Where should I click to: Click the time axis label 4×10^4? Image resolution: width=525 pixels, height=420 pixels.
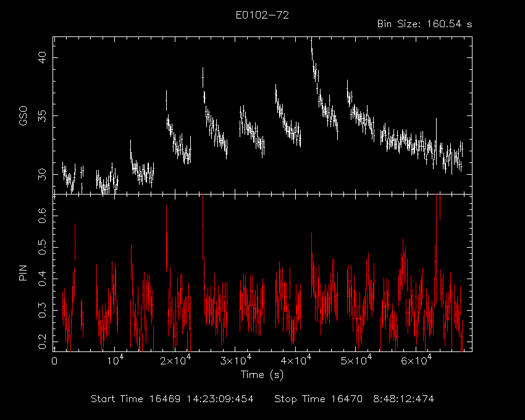point(296,360)
